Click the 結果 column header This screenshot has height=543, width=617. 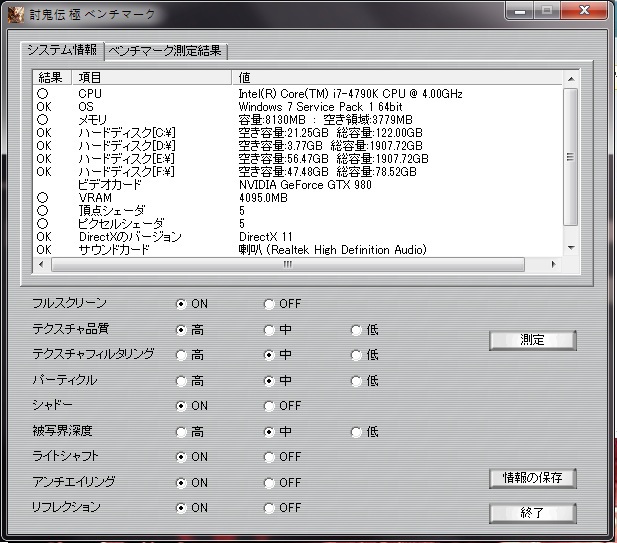[x=52, y=78]
